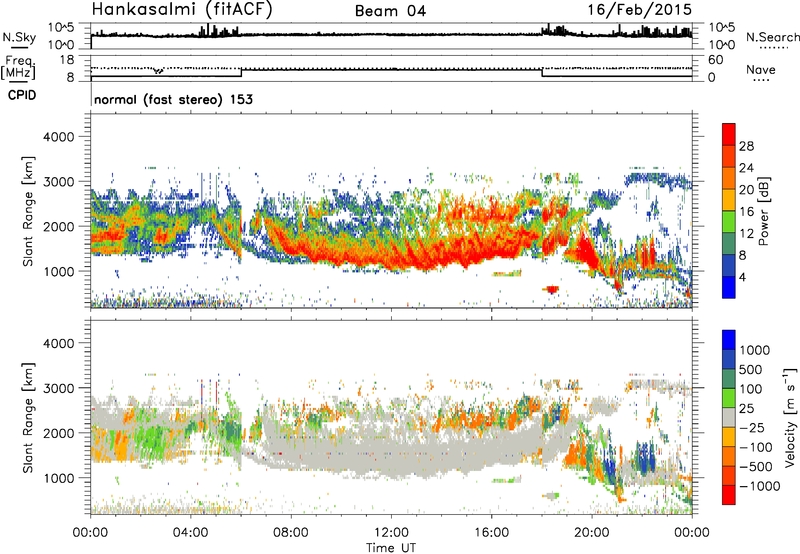Click the 'Velocity [m s-1]' colorbar label

tap(791, 417)
